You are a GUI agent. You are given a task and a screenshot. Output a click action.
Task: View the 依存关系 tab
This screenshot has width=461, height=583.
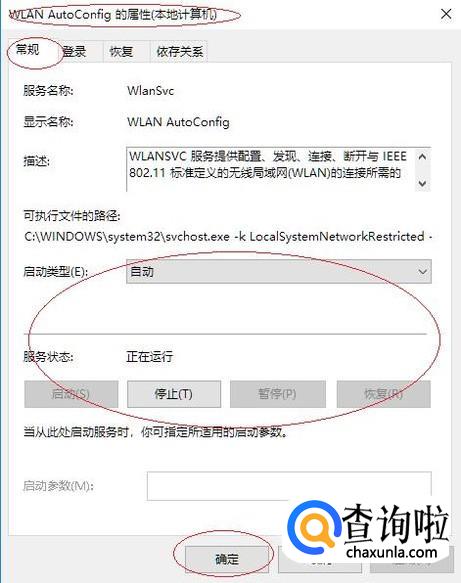coord(180,51)
